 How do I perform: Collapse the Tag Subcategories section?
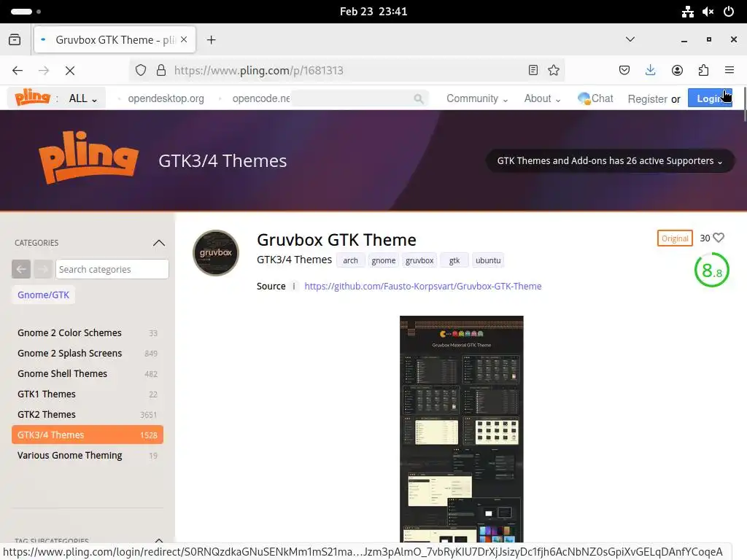pos(158,540)
